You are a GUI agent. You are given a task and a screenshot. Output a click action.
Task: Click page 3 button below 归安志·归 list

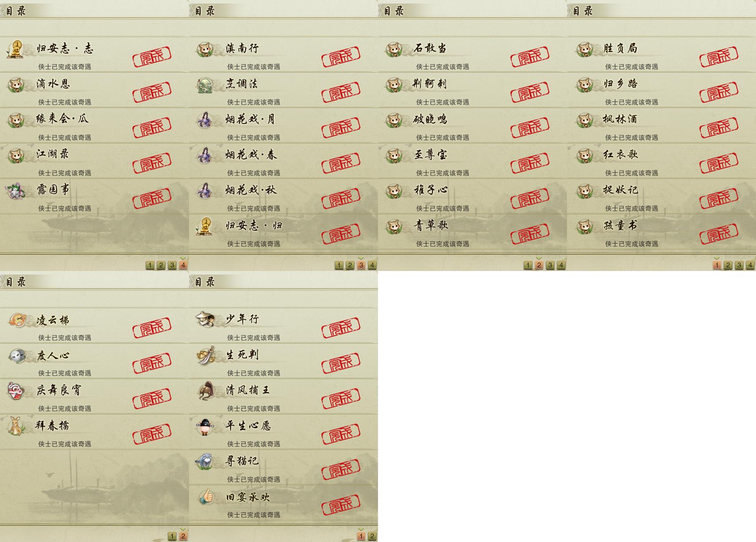(361, 265)
